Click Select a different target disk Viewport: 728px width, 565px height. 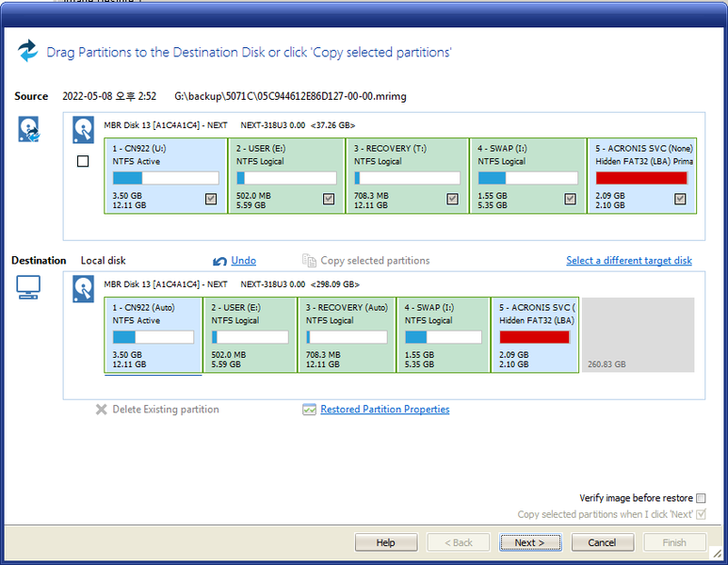628,261
